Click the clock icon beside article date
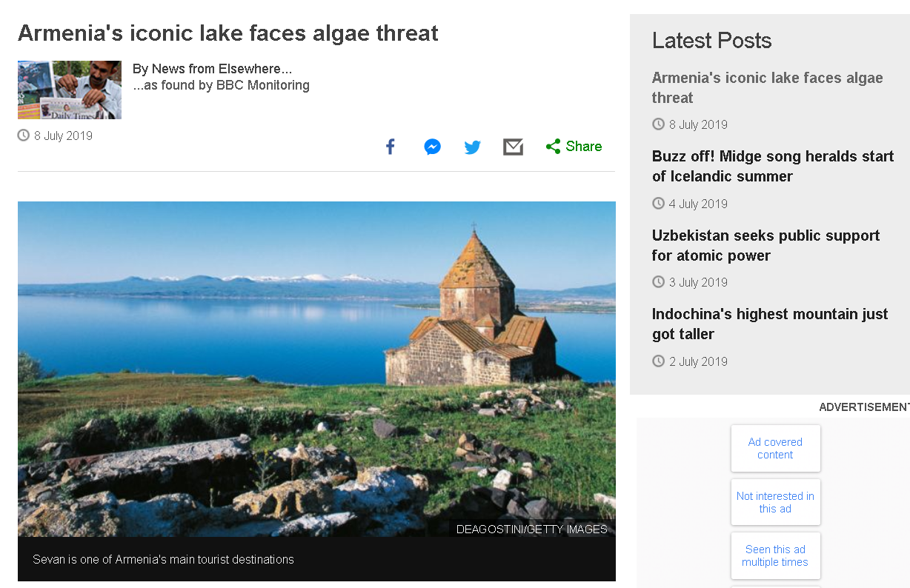 tap(24, 136)
